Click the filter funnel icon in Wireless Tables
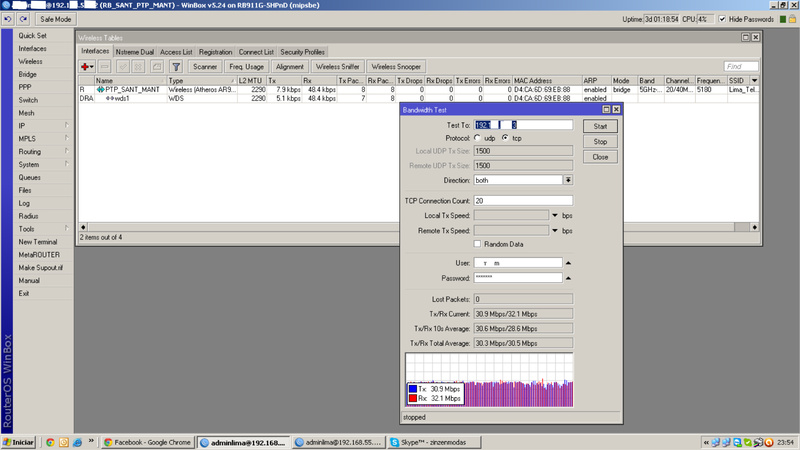This screenshot has width=800, height=450. pyautogui.click(x=176, y=66)
